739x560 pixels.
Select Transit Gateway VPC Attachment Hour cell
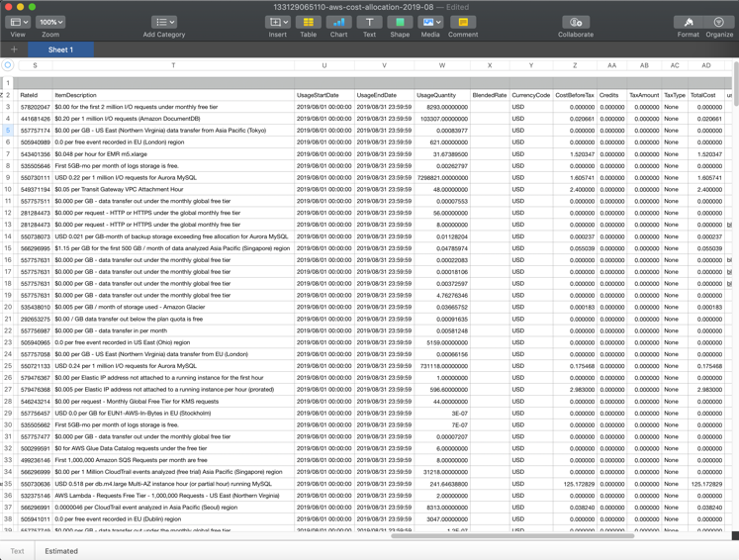[x=173, y=190]
